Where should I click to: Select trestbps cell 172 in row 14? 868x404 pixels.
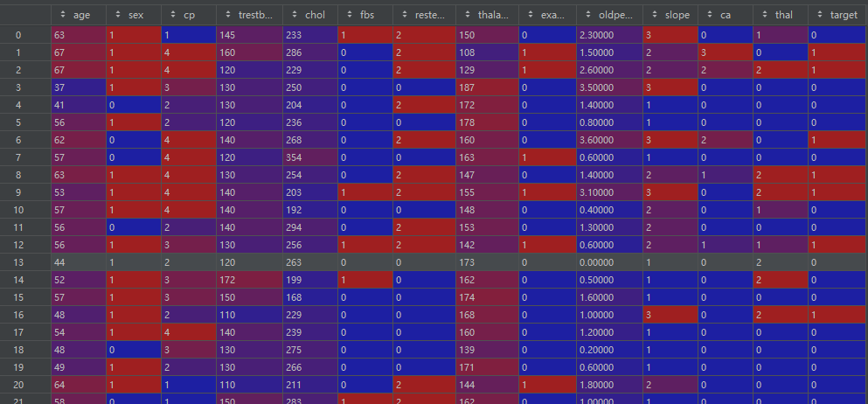[249, 280]
